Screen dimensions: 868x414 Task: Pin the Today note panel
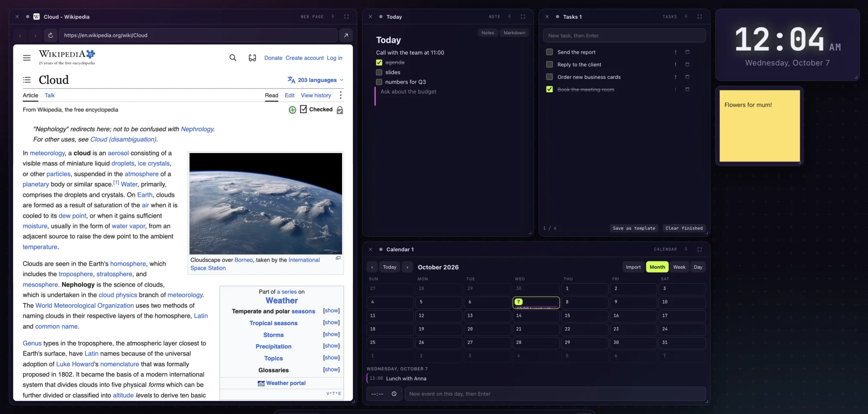(x=510, y=17)
